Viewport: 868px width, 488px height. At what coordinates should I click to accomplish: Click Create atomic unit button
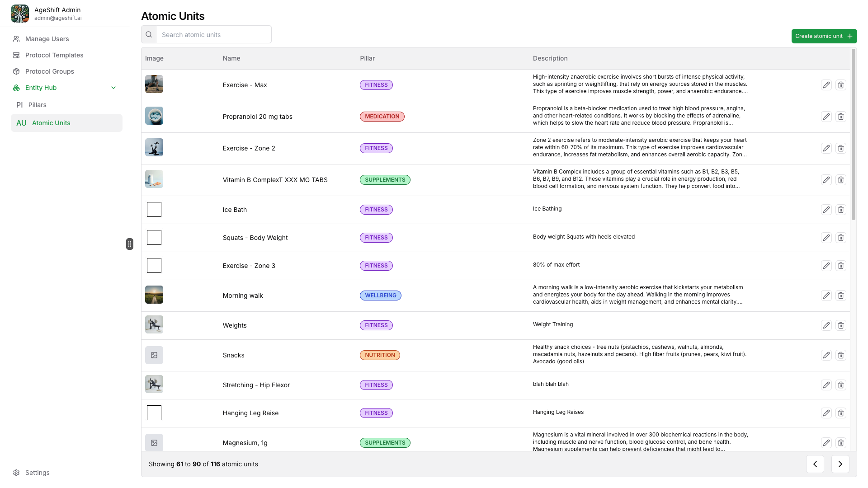coord(824,36)
